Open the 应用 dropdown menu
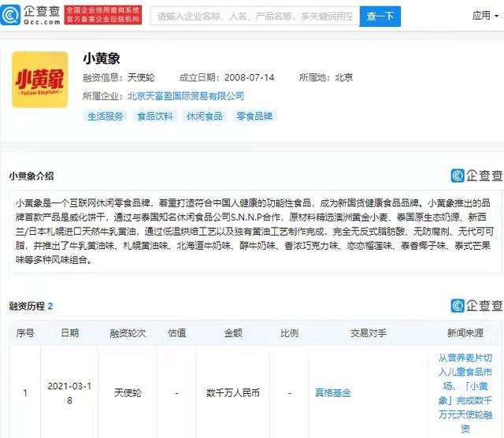 pyautogui.click(x=485, y=16)
